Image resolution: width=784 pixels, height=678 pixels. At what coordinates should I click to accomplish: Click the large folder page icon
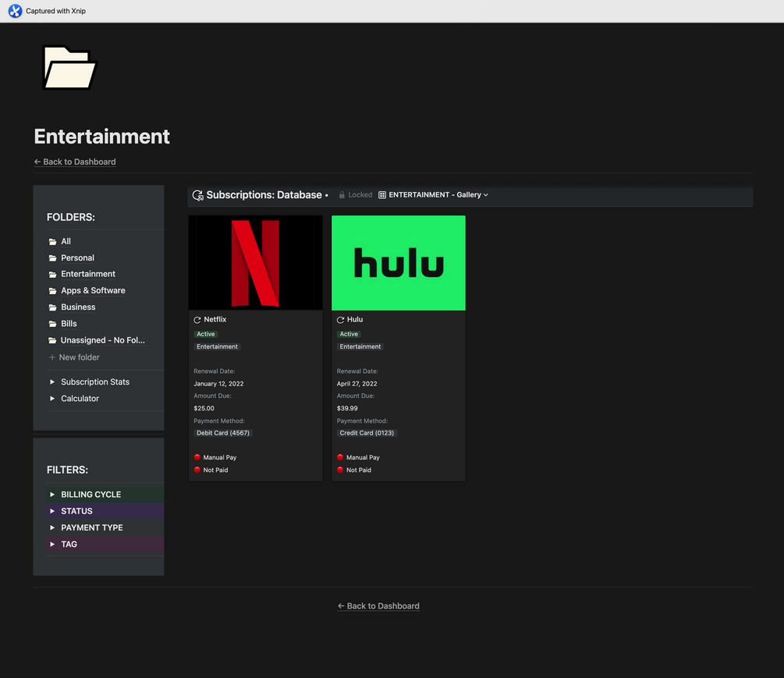pyautogui.click(x=69, y=68)
